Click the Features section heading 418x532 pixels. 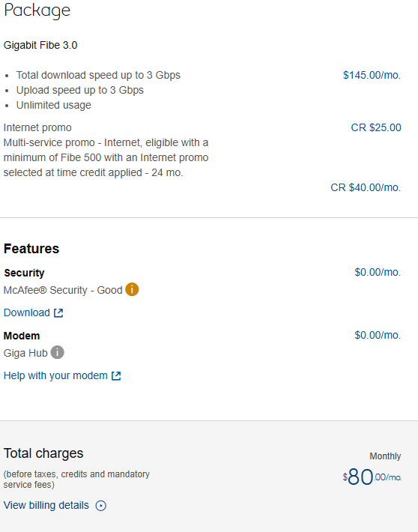tap(31, 249)
